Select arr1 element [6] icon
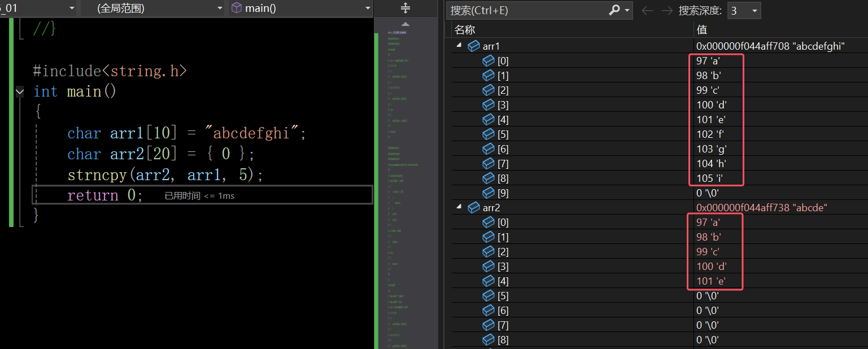The image size is (868, 349). pos(488,149)
